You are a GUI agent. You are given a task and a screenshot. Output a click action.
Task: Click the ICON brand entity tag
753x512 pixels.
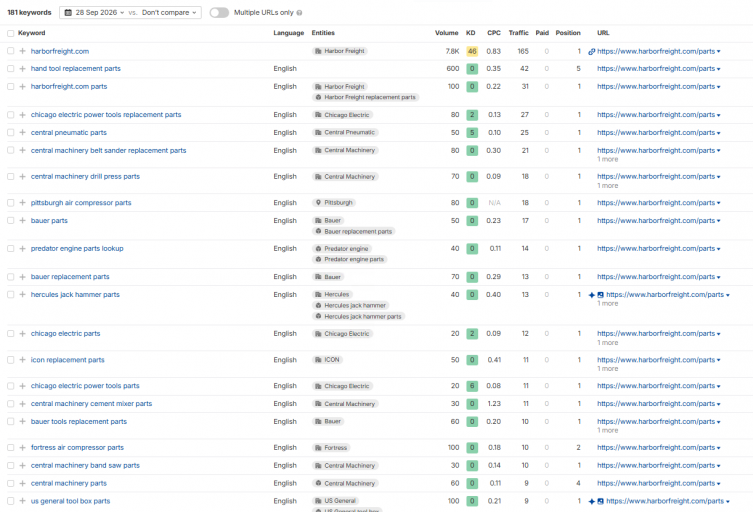(327, 360)
